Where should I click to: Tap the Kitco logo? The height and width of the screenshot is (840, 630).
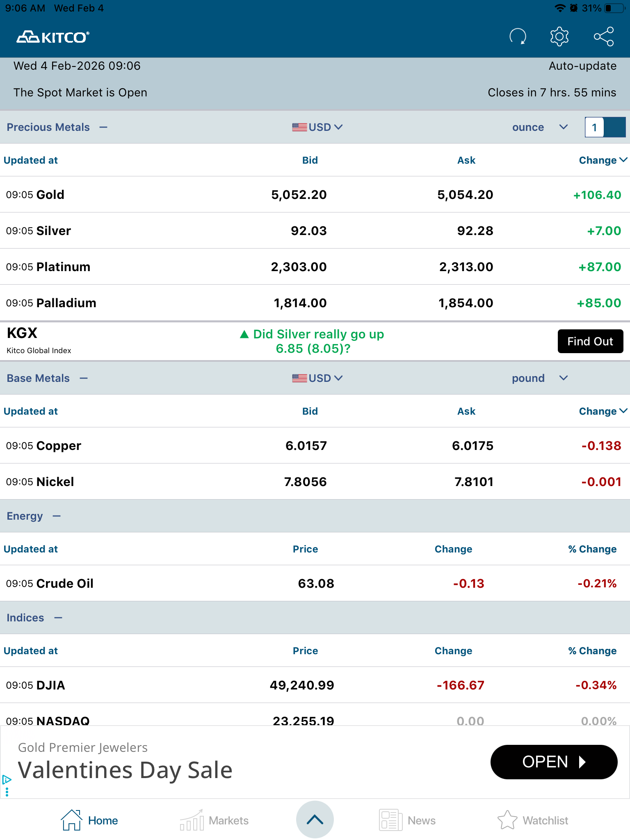[53, 37]
